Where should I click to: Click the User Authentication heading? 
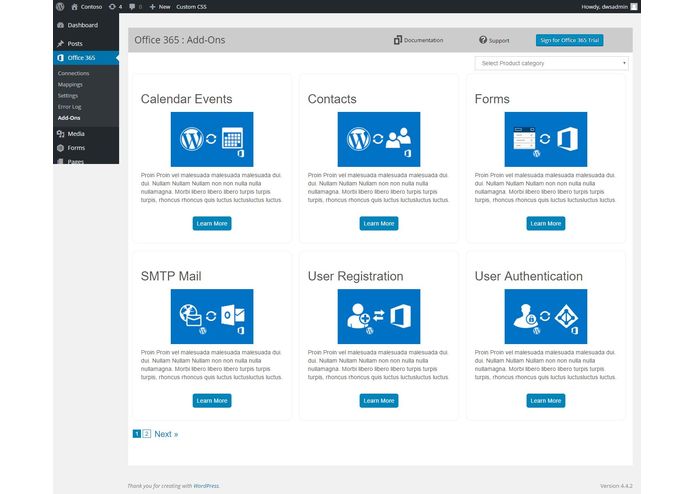(529, 276)
